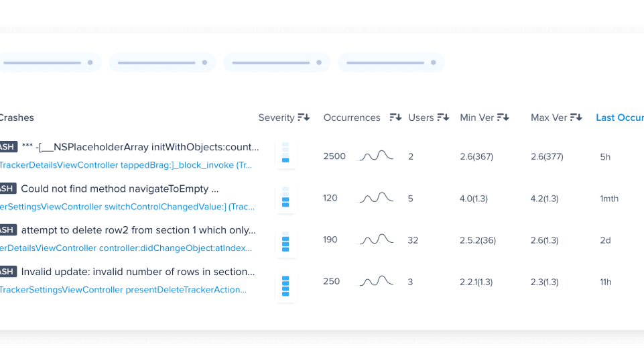Click the Users column sort icon
Viewport: 644px width, 363px height.
pyautogui.click(x=443, y=117)
